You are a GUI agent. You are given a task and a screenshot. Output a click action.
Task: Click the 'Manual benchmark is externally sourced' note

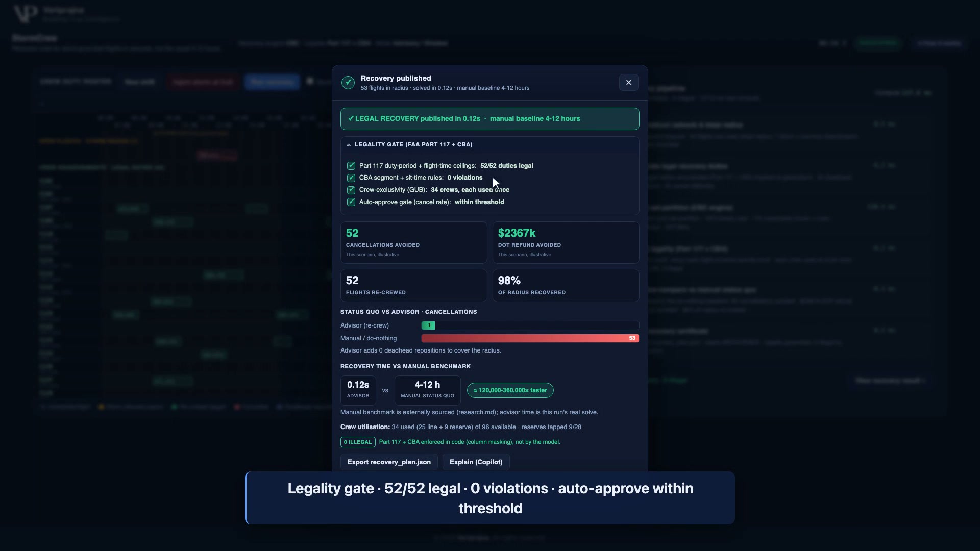[469, 412]
